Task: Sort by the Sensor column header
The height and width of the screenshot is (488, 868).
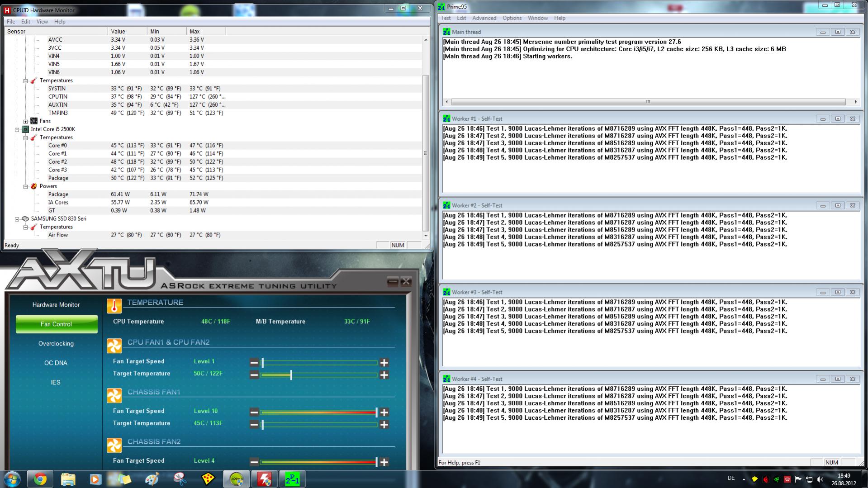Action: [x=56, y=31]
